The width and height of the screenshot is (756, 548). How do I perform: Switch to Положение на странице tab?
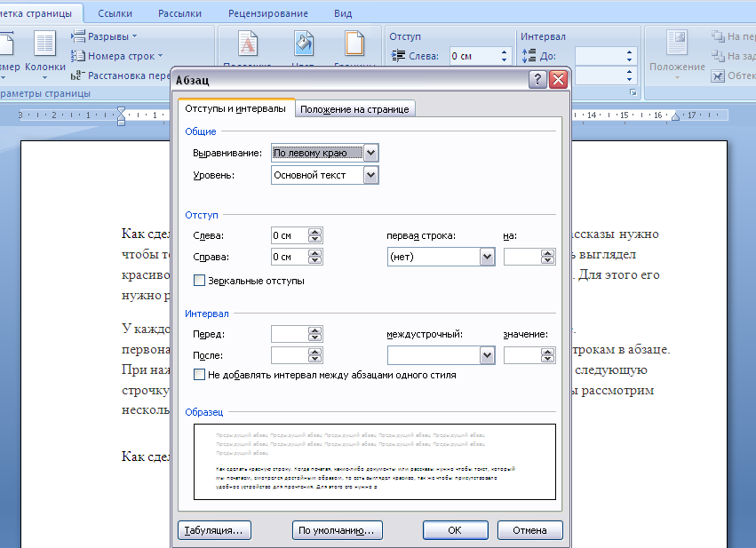coord(354,109)
